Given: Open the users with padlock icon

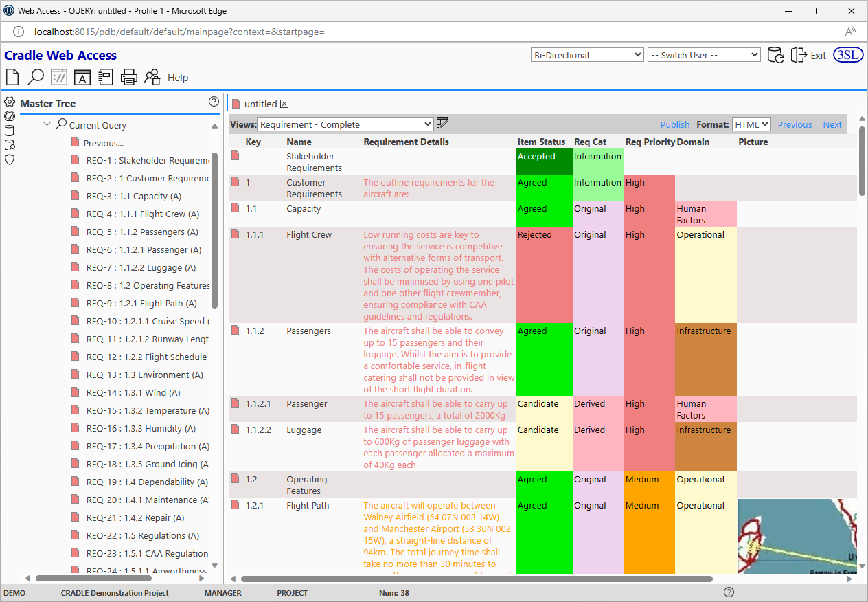Looking at the screenshot, I should [x=152, y=77].
